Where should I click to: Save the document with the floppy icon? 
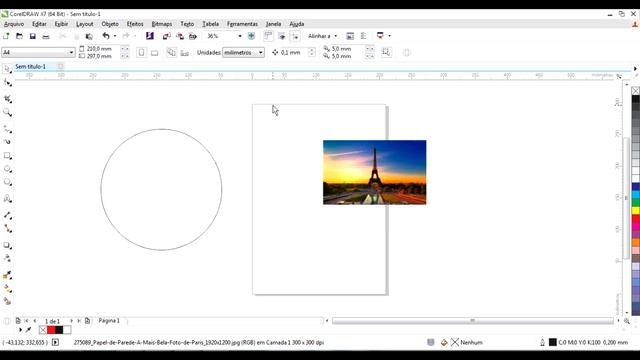[33, 36]
